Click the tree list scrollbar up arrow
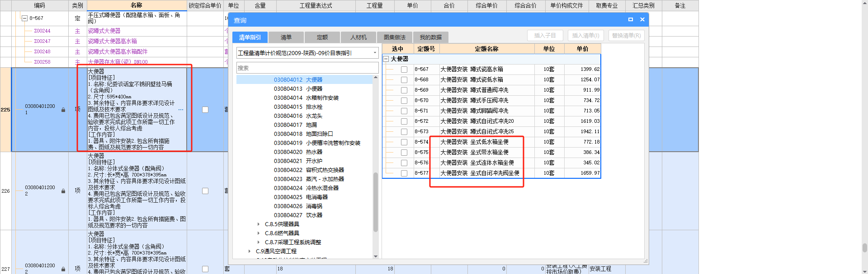Viewport: 868px width, 274px height. click(x=375, y=78)
